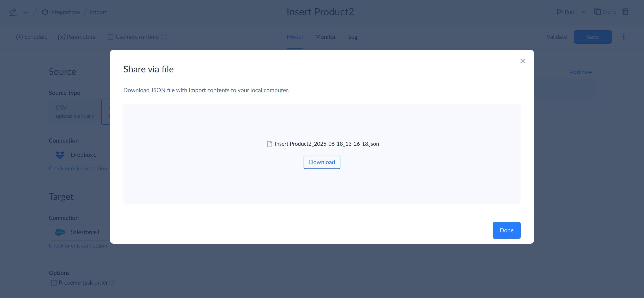Clone this integration
This screenshot has height=298, width=644.
pyautogui.click(x=605, y=12)
